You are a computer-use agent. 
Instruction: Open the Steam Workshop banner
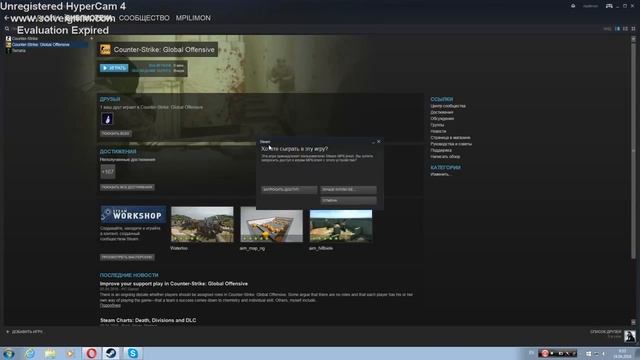(x=133, y=215)
